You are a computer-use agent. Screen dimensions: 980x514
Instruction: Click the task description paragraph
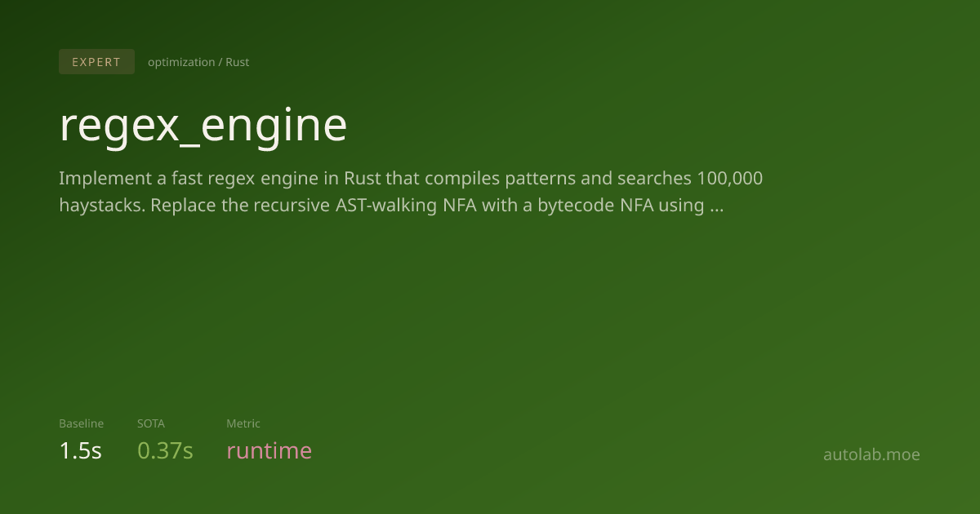411,192
